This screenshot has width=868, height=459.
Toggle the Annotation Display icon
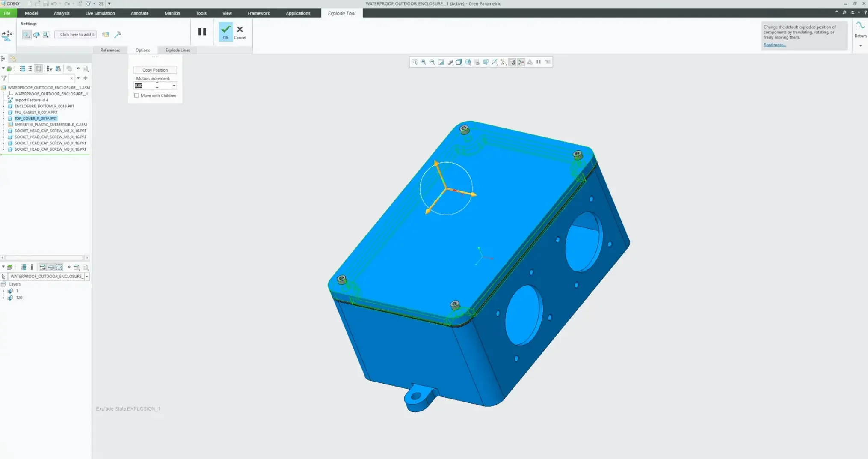pos(513,62)
